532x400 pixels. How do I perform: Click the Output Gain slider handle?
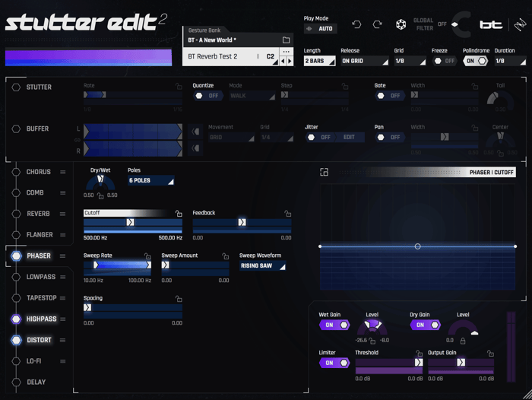(461, 363)
